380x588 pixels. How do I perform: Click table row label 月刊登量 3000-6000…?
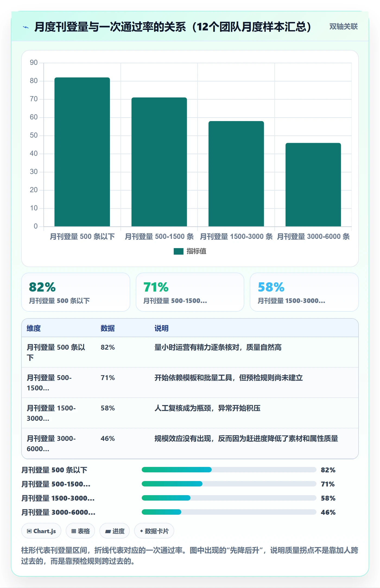coord(51,444)
